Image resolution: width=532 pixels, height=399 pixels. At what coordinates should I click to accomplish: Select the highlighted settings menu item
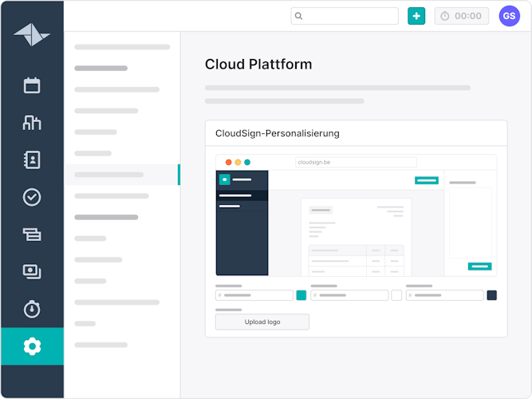tap(122, 174)
